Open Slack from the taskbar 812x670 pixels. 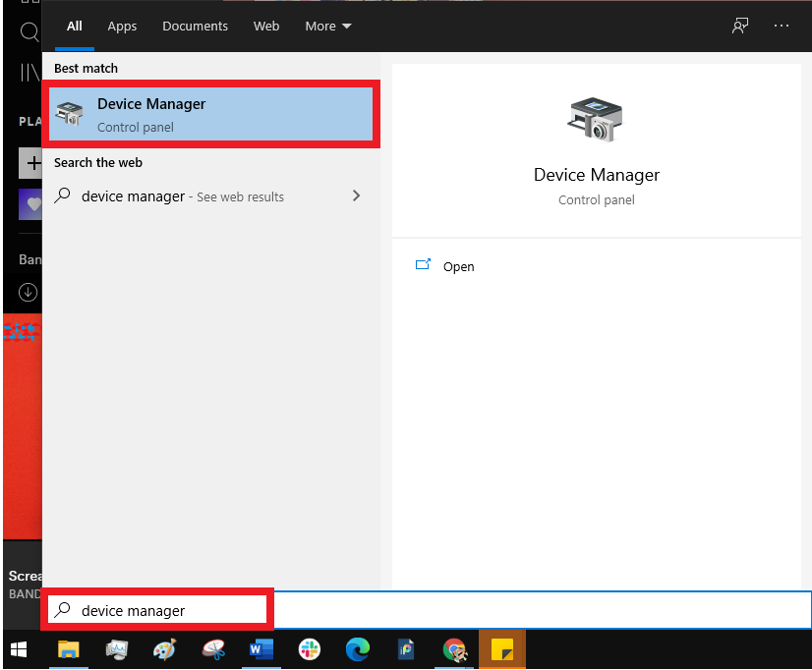pyautogui.click(x=309, y=649)
